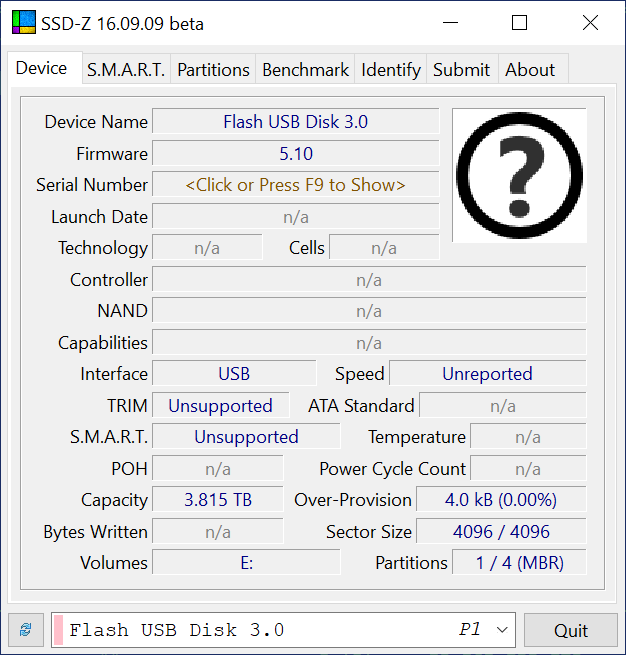Viewport: 626px width, 655px height.
Task: Show the About tab
Action: 530,70
